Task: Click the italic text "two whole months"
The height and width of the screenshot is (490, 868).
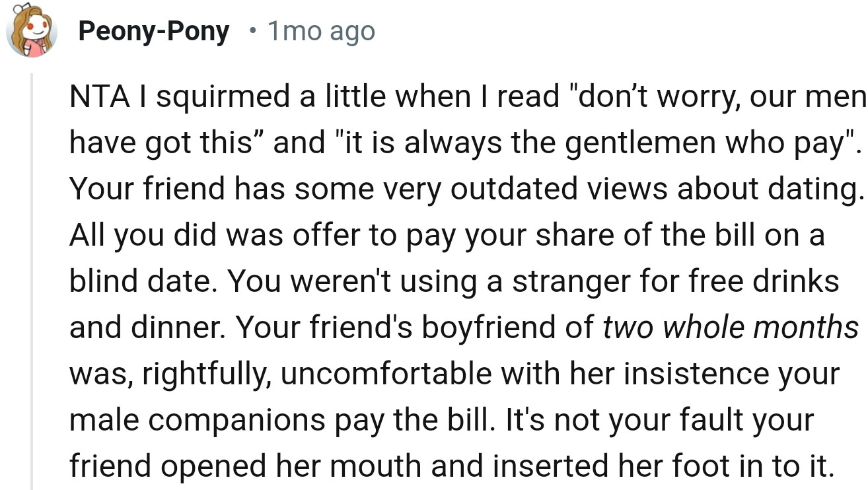Action: pos(731,328)
